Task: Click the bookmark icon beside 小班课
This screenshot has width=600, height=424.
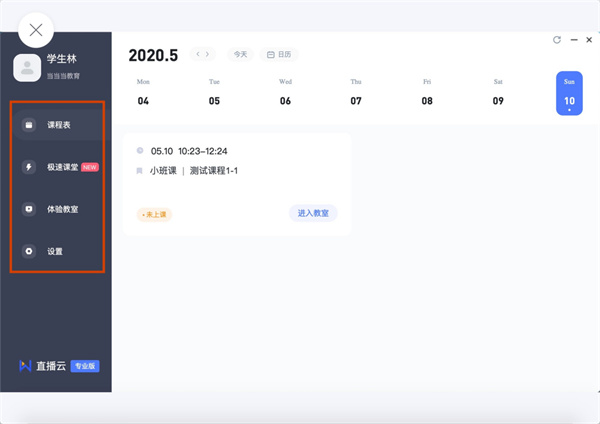Action: 140,171
